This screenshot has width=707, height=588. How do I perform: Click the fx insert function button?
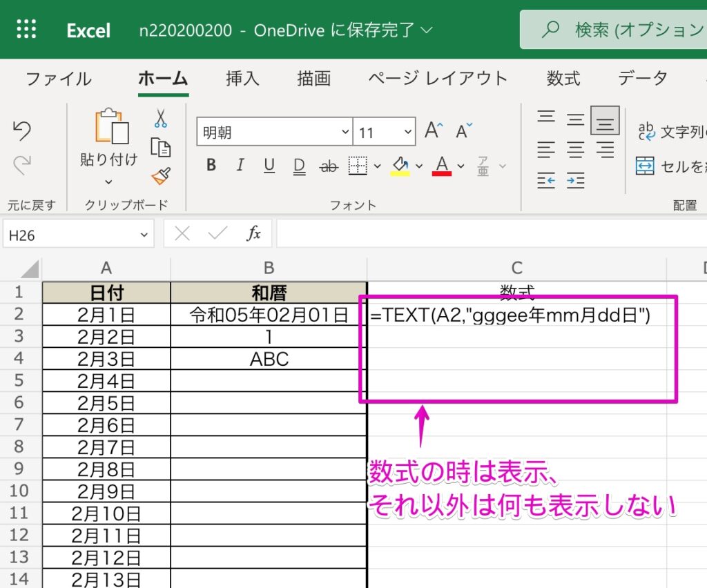coord(254,233)
